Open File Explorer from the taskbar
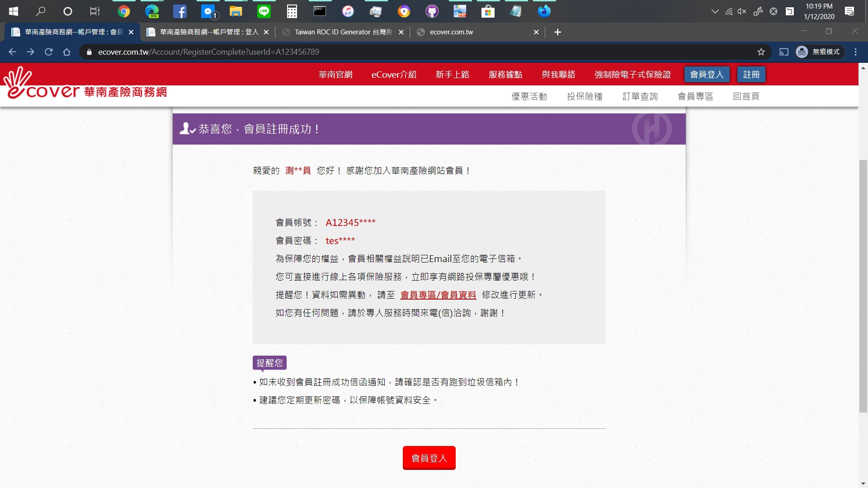Screen dimensions: 868x488 (236, 11)
